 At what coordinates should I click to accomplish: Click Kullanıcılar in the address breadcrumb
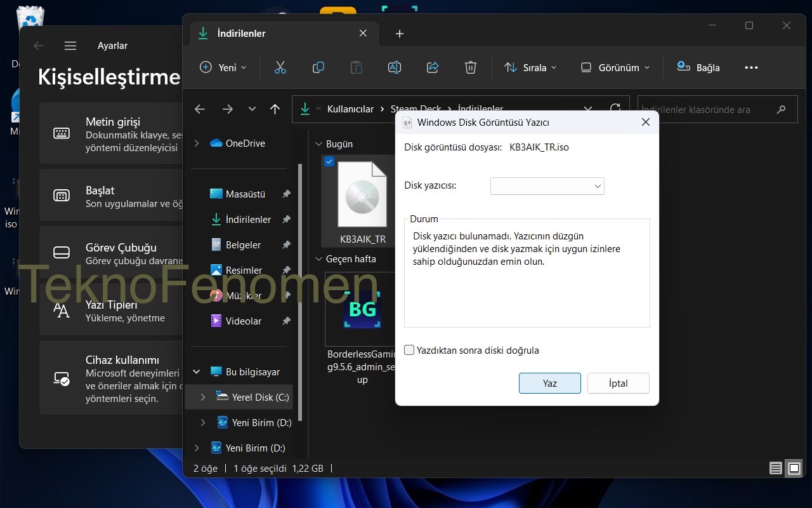tap(350, 109)
